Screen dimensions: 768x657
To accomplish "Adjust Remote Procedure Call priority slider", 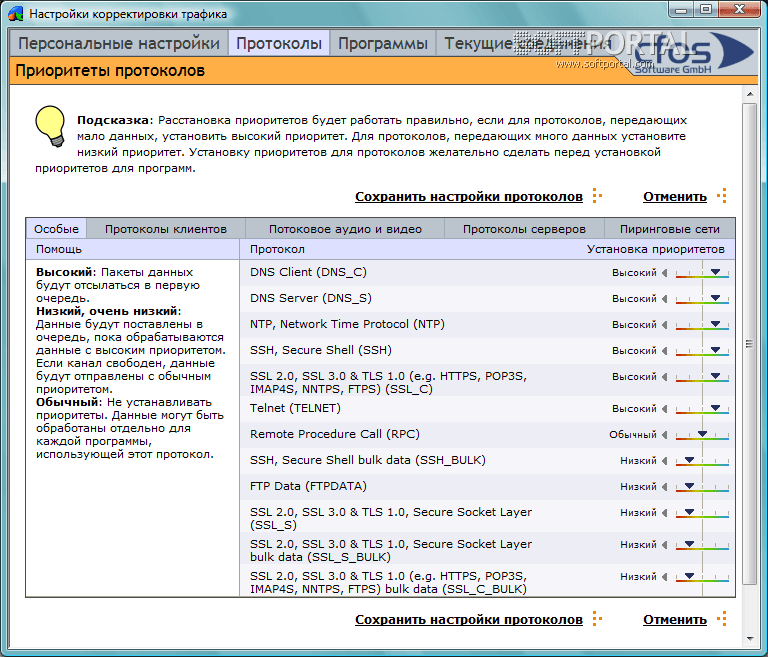I will pyautogui.click(x=702, y=435).
